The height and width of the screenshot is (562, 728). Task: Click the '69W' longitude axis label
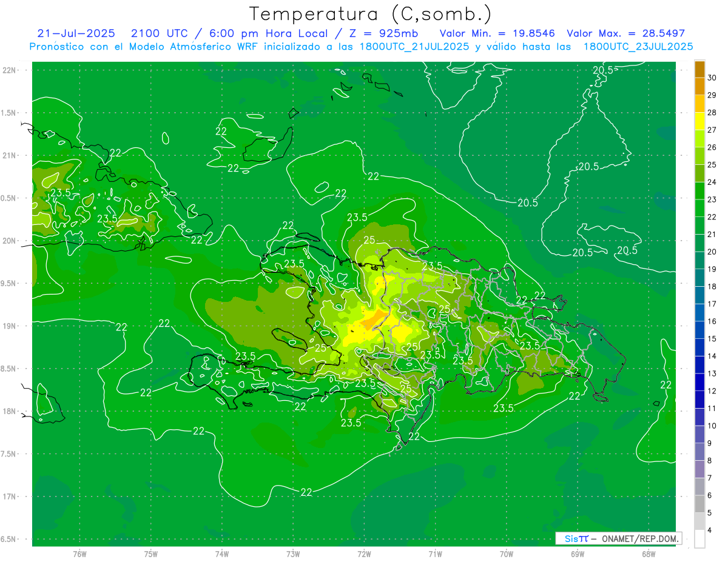tap(578, 554)
